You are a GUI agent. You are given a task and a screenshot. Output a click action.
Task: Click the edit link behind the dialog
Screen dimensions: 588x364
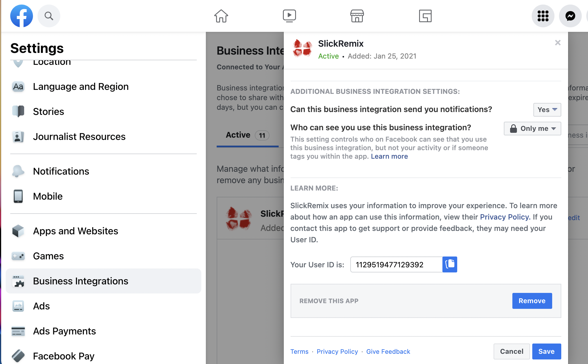coord(574,218)
